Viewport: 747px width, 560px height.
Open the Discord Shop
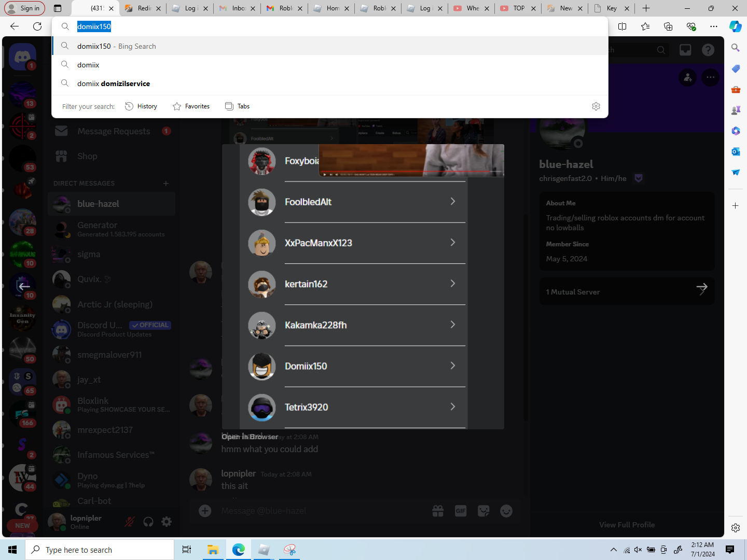(112, 156)
